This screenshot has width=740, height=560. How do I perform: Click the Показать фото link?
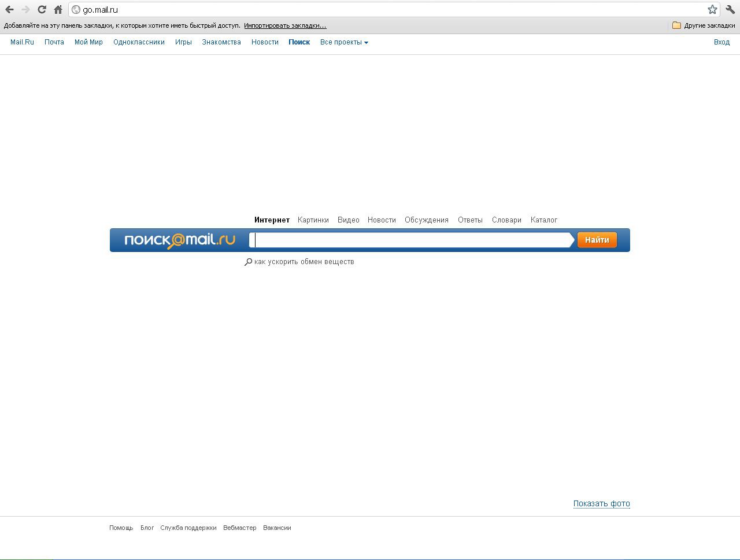click(x=601, y=503)
